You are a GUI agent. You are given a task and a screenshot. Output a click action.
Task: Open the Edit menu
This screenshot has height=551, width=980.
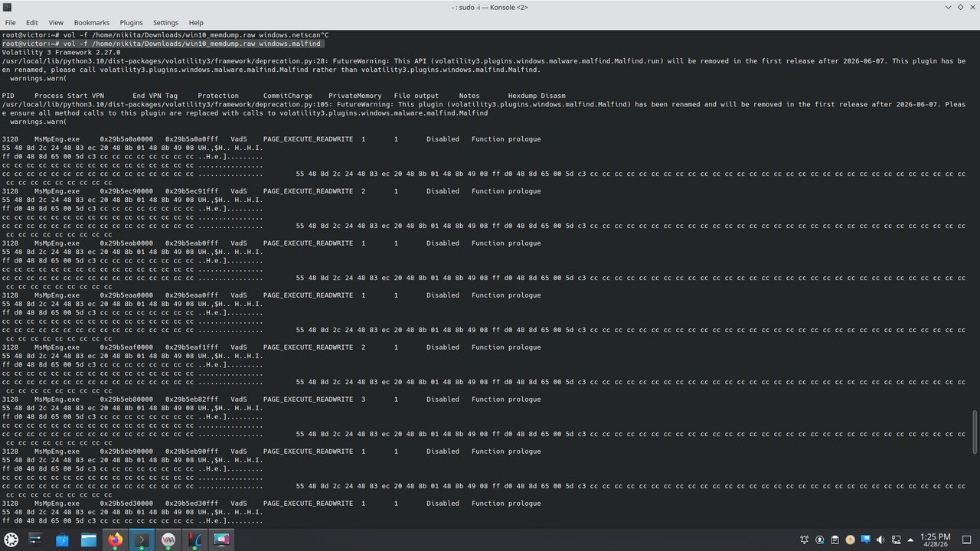[32, 23]
